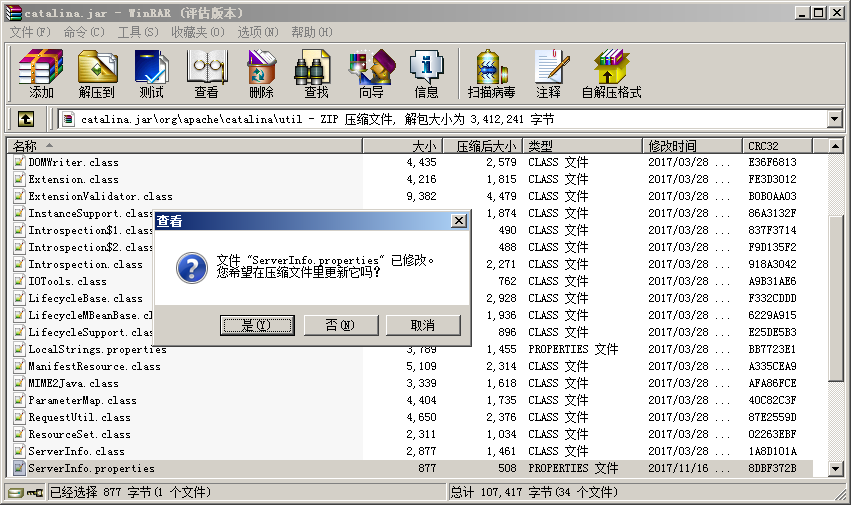Click the 扫描病毒 (Virus Scan) icon
This screenshot has height=505, width=851.
[492, 74]
